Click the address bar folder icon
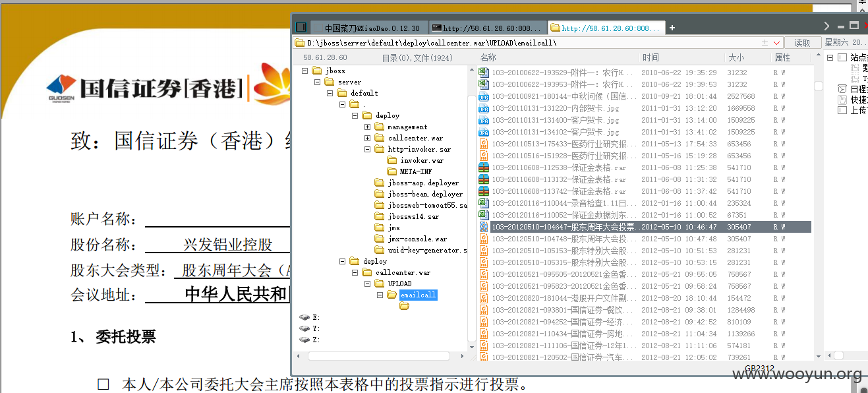This screenshot has width=868, height=393. (300, 43)
